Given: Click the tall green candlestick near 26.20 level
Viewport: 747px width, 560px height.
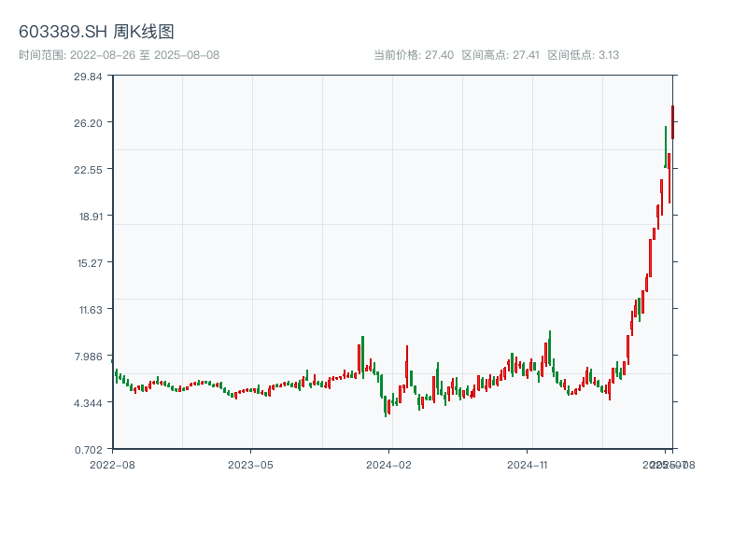Looking at the screenshot, I should pyautogui.click(x=666, y=147).
